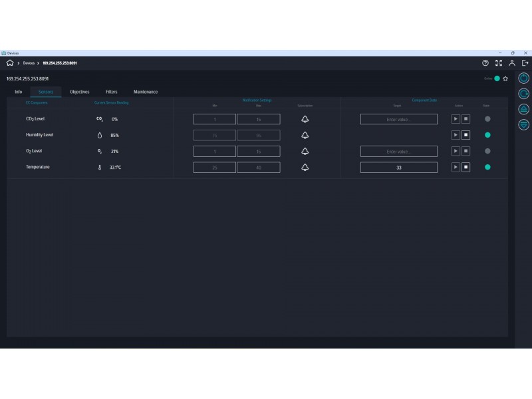Open the user profile icon
The height and width of the screenshot is (399, 532).
[x=511, y=63]
